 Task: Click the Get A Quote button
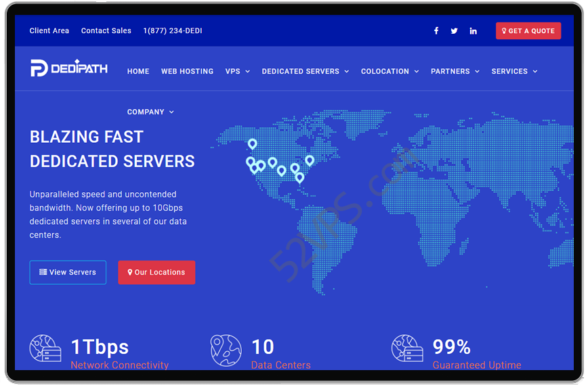coord(528,30)
